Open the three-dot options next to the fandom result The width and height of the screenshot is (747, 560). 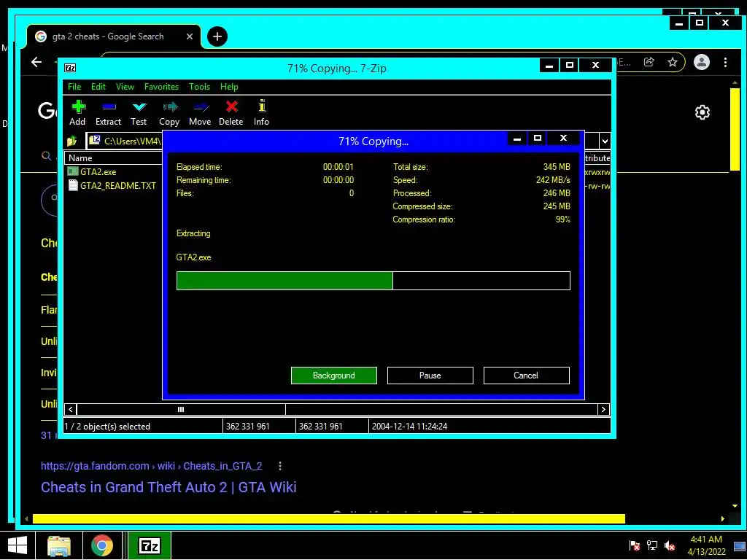[280, 466]
